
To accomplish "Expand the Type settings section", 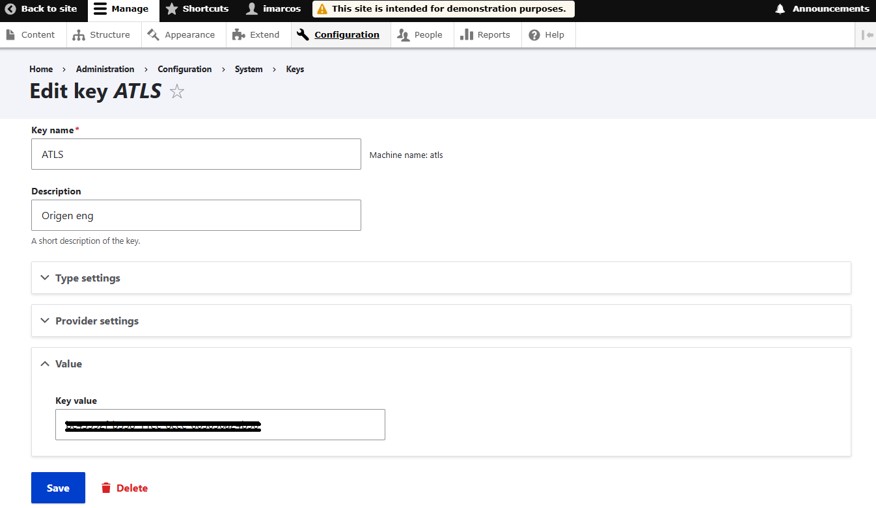I will click(87, 278).
